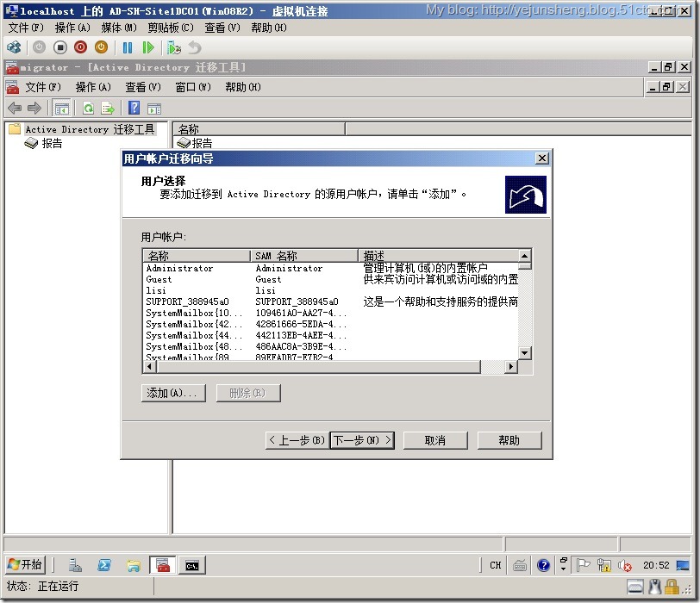Open the 媒体(M) menu
Viewport: 700px width, 603px height.
point(119,28)
